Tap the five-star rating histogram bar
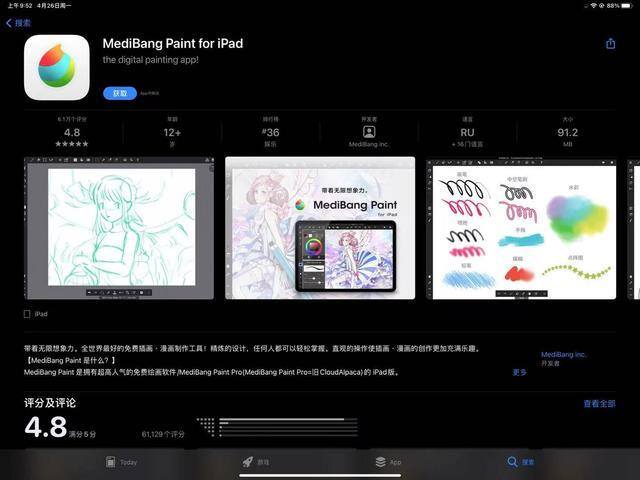640x480 pixels. (288, 419)
